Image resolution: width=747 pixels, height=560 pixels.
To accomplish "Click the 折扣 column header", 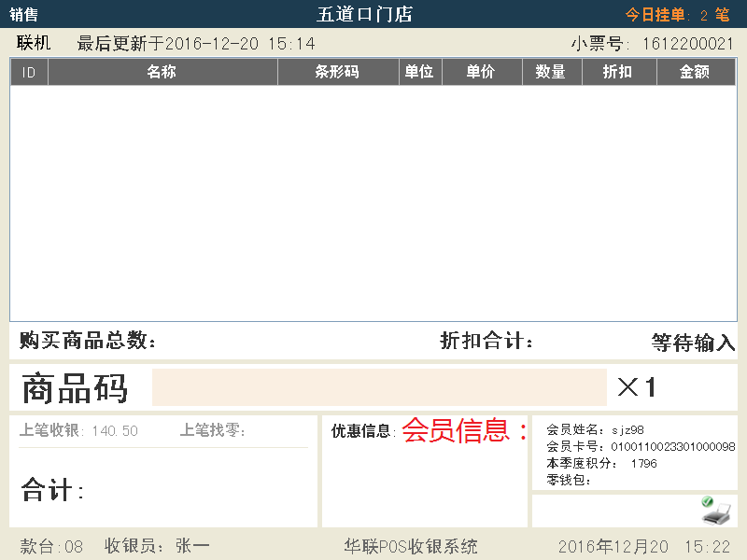I will point(619,72).
